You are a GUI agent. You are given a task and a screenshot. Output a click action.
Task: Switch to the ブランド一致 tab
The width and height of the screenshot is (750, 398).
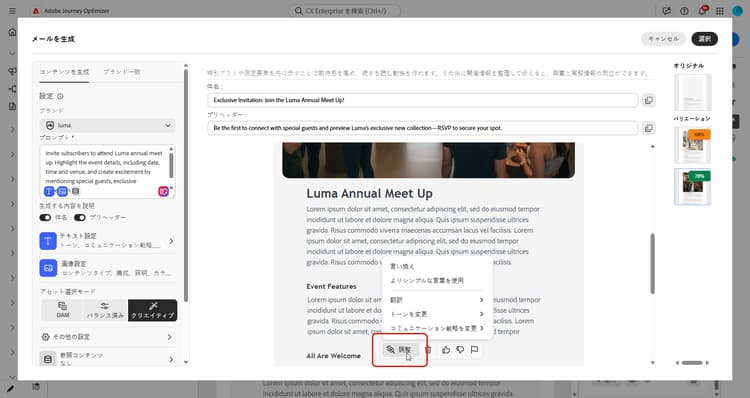click(x=122, y=72)
